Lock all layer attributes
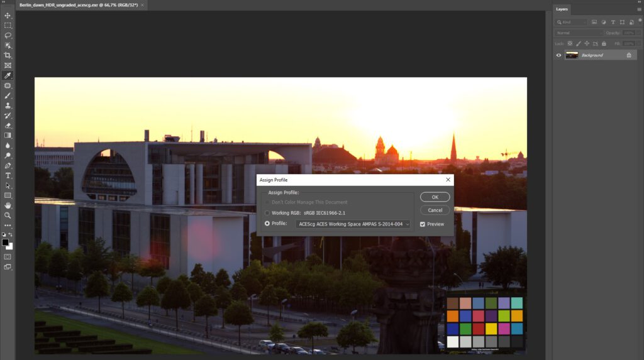 pyautogui.click(x=604, y=43)
